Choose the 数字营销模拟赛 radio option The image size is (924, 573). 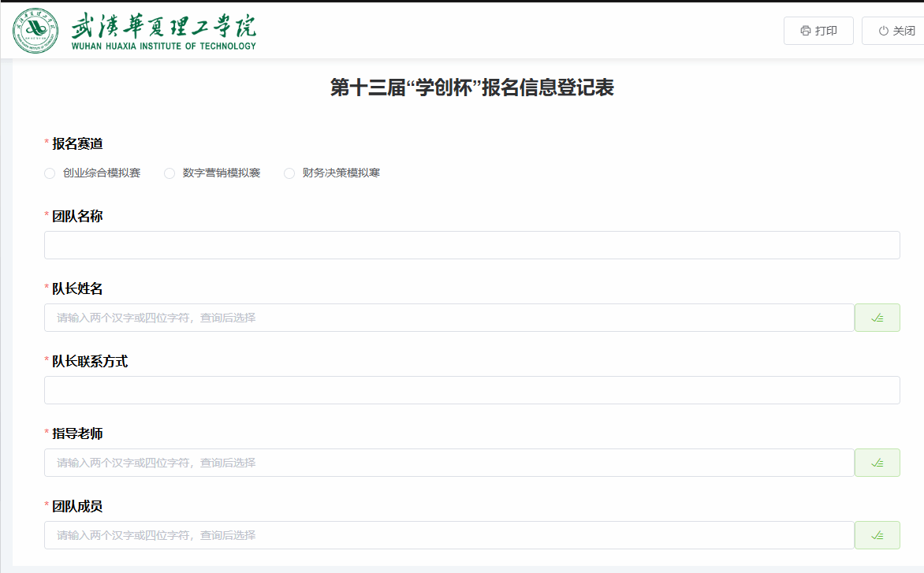coord(170,173)
